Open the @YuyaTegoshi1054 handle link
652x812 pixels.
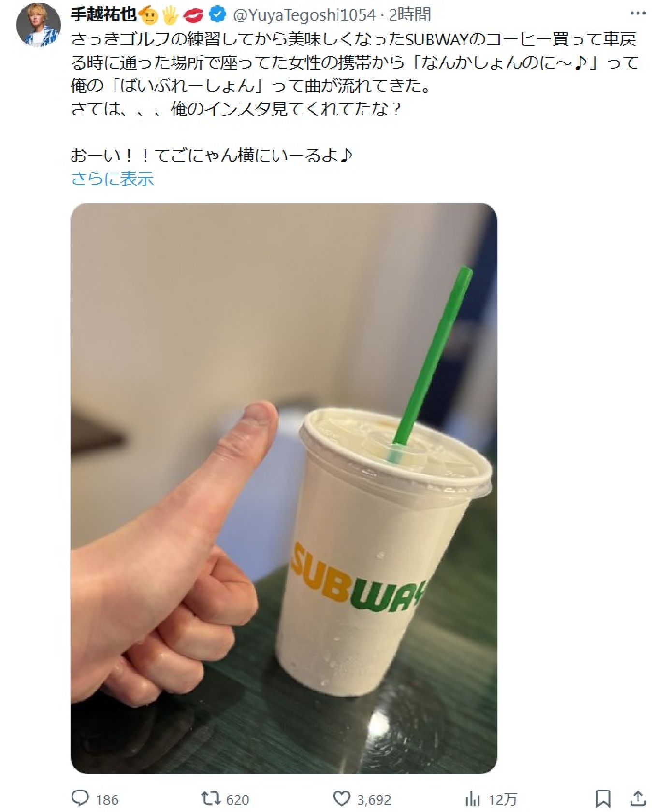pos(304,15)
